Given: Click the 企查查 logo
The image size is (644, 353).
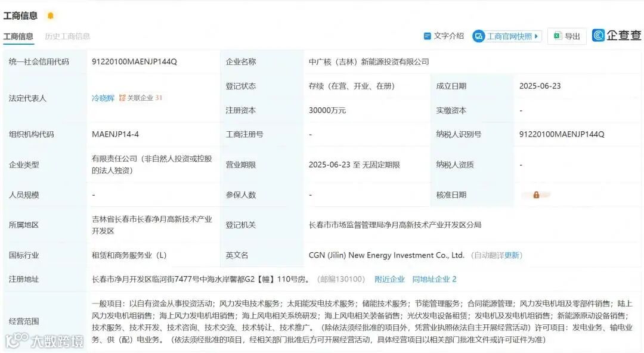Looking at the screenshot, I should (x=617, y=35).
